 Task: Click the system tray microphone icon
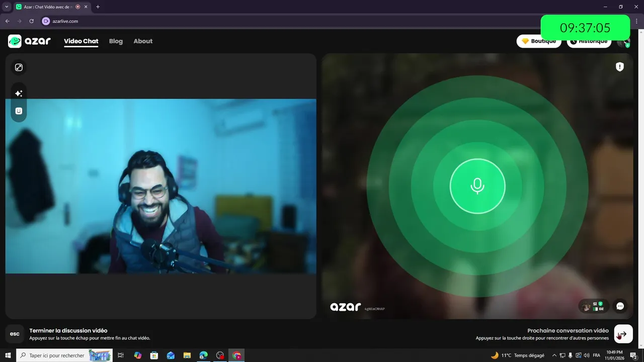570,355
